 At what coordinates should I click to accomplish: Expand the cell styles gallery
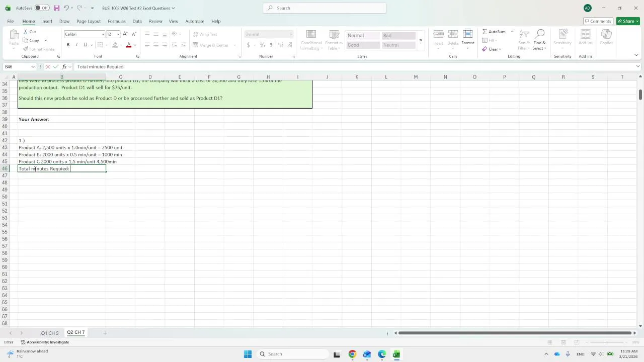click(x=421, y=40)
